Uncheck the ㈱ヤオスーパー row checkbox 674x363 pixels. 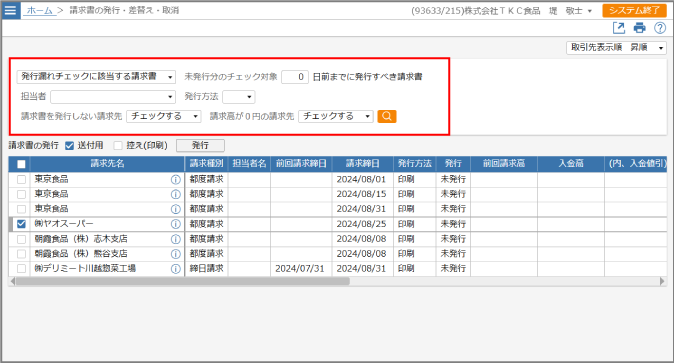(x=21, y=224)
